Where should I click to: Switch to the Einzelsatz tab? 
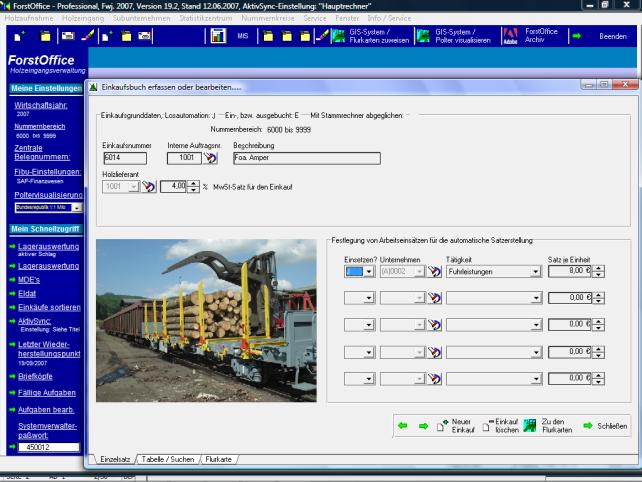(x=115, y=459)
